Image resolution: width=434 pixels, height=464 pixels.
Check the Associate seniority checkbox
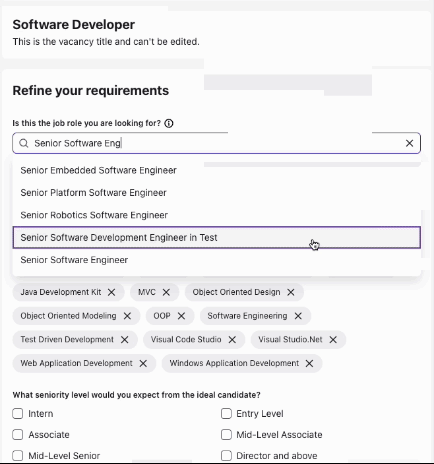18,435
